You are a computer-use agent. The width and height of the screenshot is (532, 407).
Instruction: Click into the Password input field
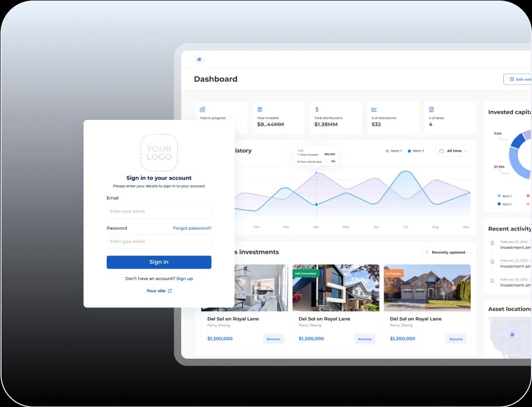(x=159, y=242)
